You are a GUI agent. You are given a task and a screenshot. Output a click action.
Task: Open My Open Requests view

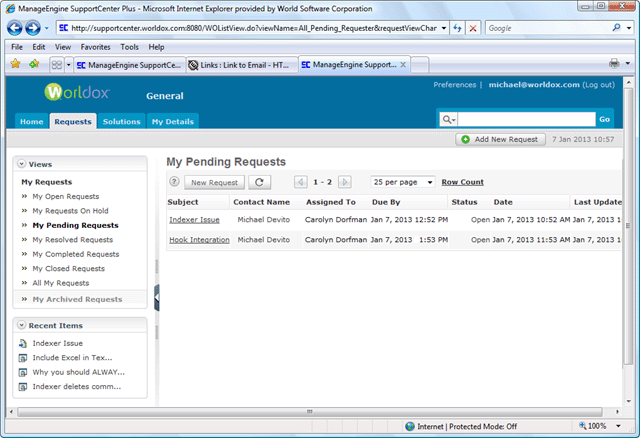(x=66, y=196)
